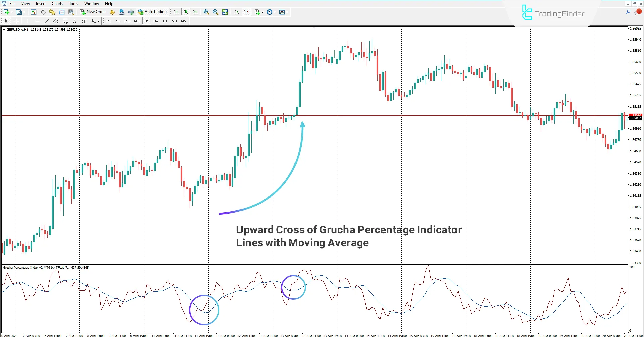The width and height of the screenshot is (644, 337).
Task: Zoom in on the chart
Action: coord(206,12)
